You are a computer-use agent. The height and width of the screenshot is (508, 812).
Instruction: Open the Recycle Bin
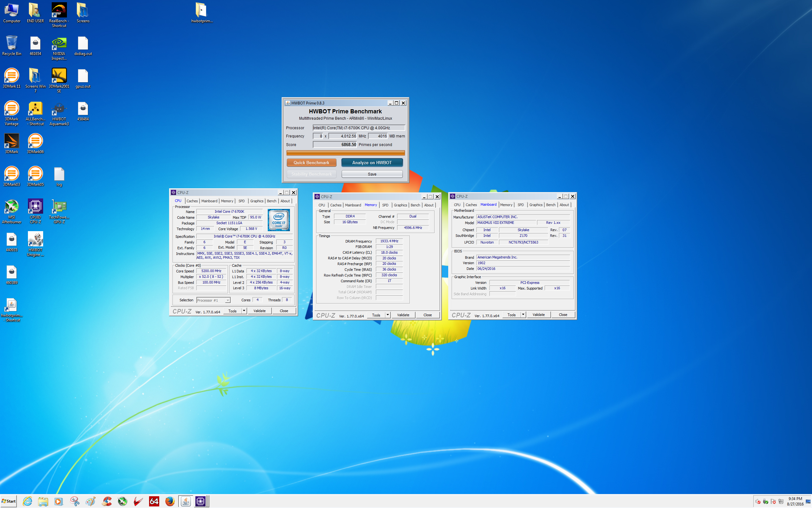(11, 45)
